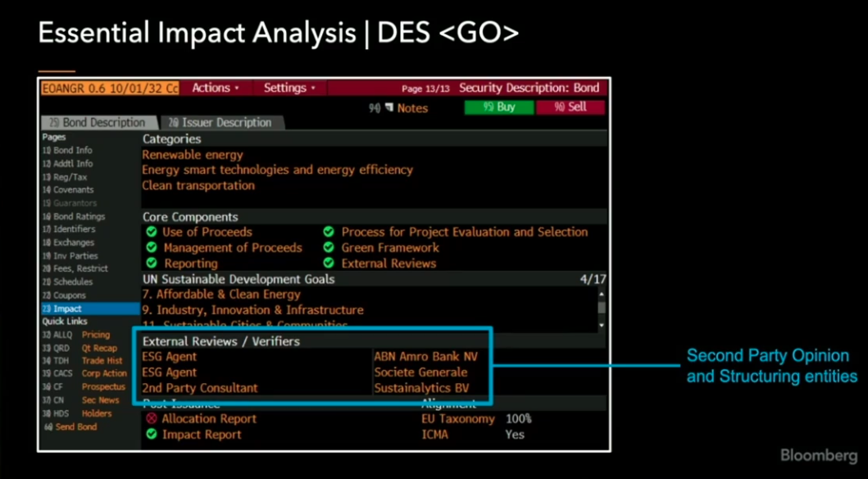Open the Identifiers page

tap(69, 230)
